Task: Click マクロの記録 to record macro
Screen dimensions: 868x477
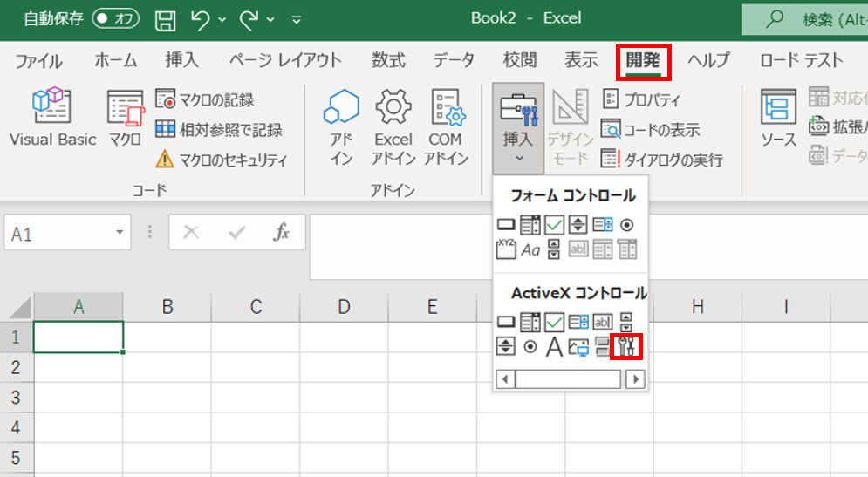Action: click(x=205, y=100)
